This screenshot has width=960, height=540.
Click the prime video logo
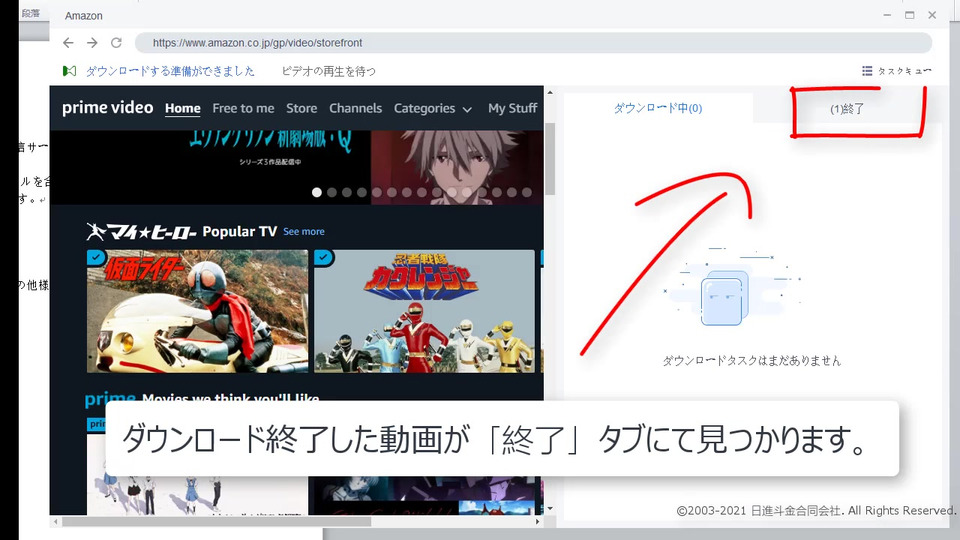(108, 108)
